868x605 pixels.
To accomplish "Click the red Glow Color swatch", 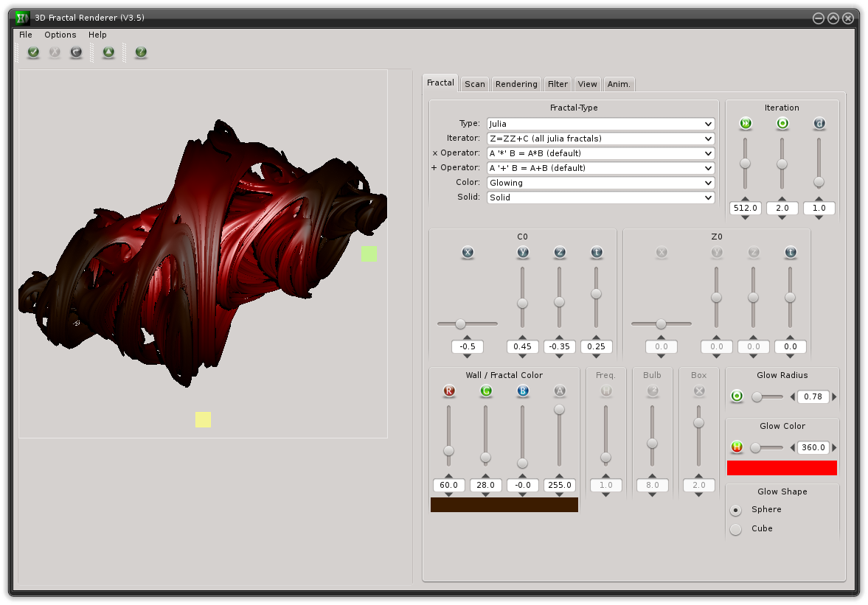I will coord(782,468).
